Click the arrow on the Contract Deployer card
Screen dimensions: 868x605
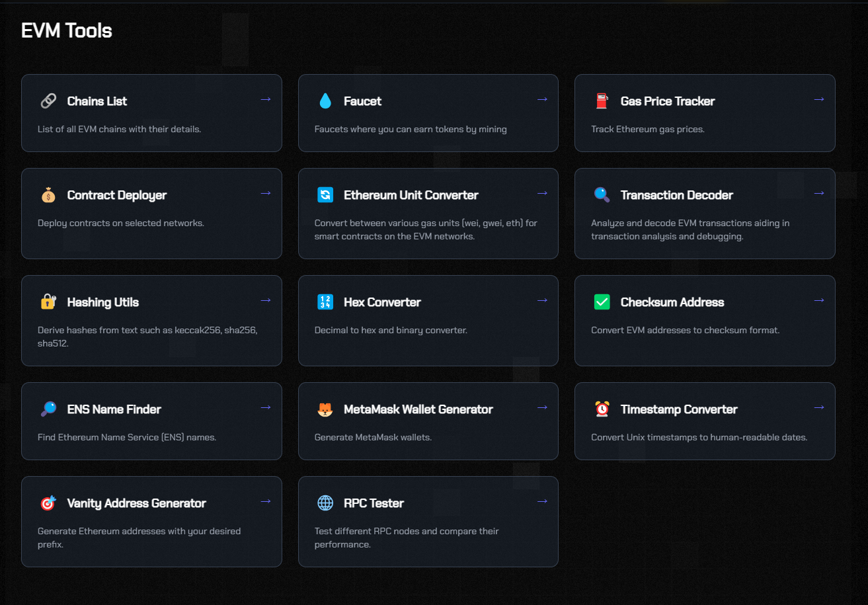pyautogui.click(x=266, y=193)
